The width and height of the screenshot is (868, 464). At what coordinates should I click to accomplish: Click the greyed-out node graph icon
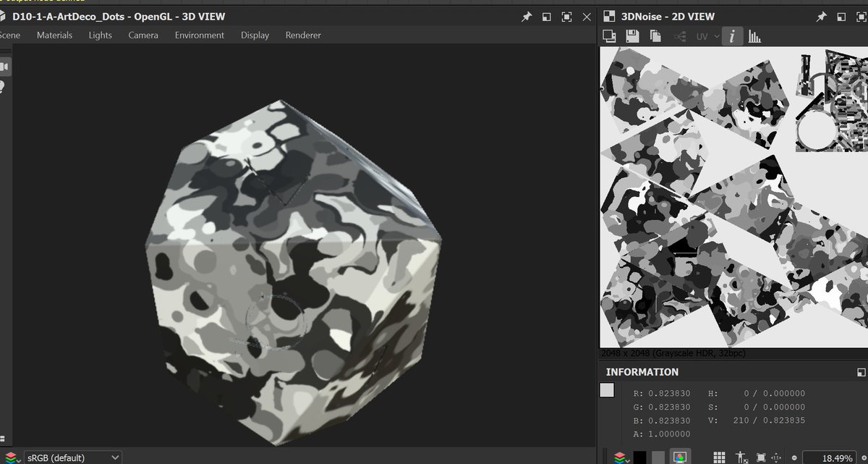(x=680, y=36)
